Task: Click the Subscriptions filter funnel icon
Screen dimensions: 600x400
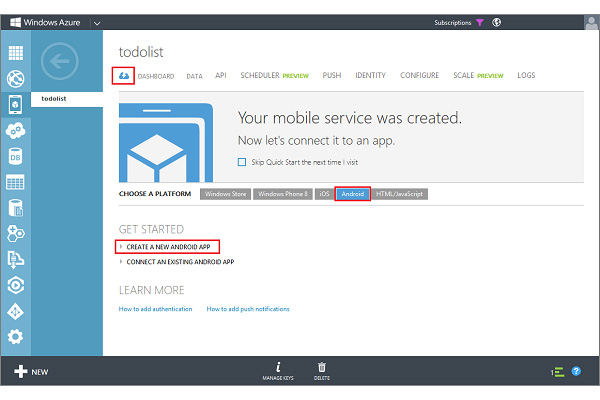Action: coord(480,23)
